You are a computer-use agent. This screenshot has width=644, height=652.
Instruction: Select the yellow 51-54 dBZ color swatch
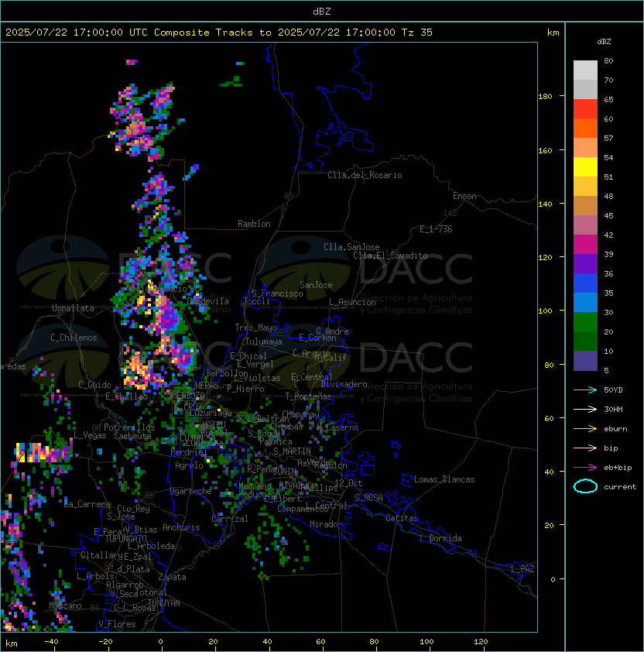(x=585, y=167)
